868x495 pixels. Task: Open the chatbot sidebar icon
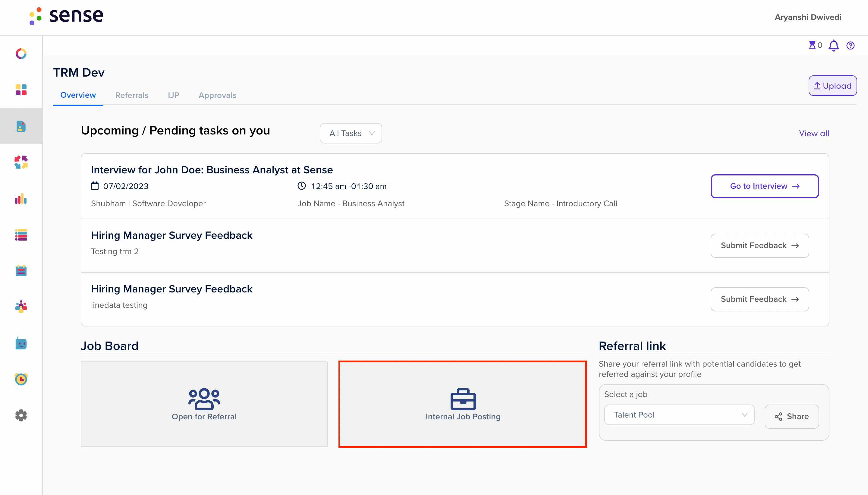21,343
